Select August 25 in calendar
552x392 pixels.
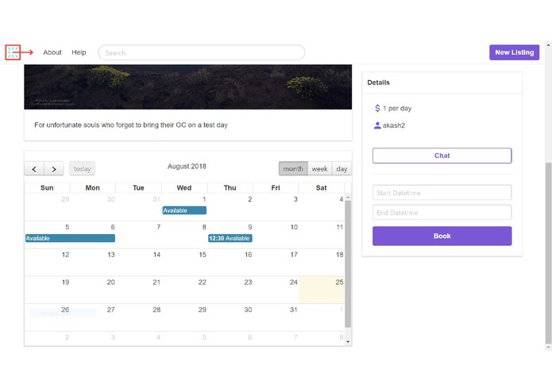[x=322, y=290]
